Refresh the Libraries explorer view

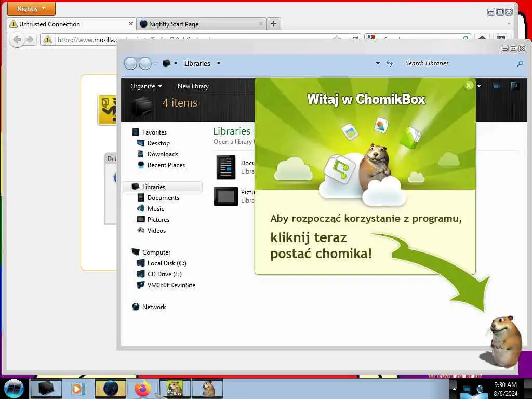point(390,63)
